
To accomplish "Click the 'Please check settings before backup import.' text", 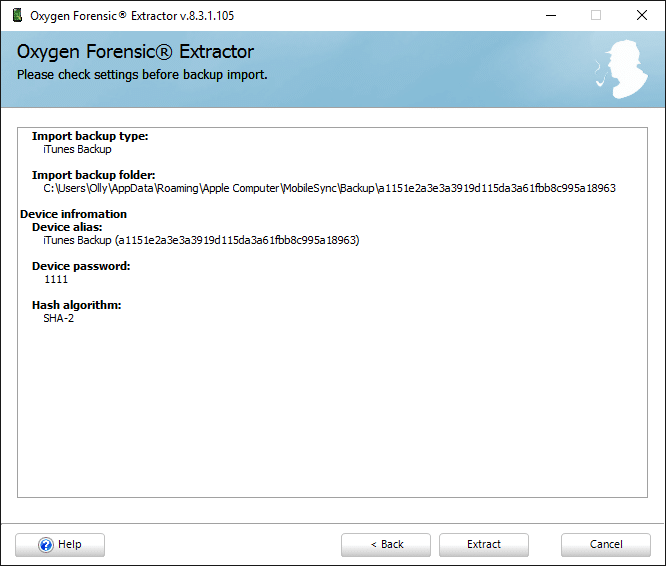I will (142, 75).
